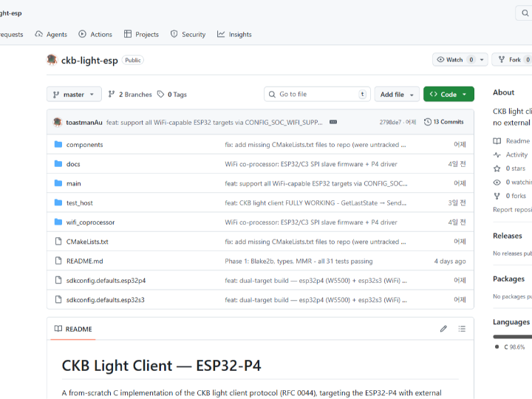The image size is (532, 399).
Task: Click the search magnifier icon in header
Action: (x=525, y=13)
